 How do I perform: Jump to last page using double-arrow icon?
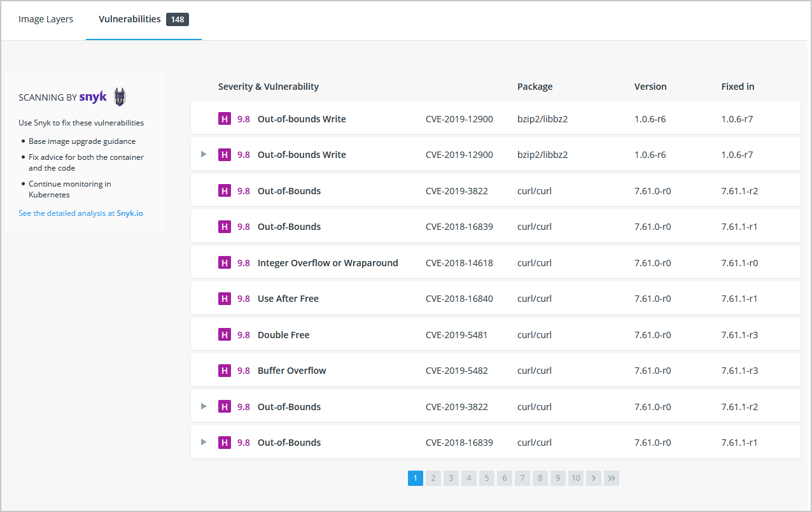612,478
